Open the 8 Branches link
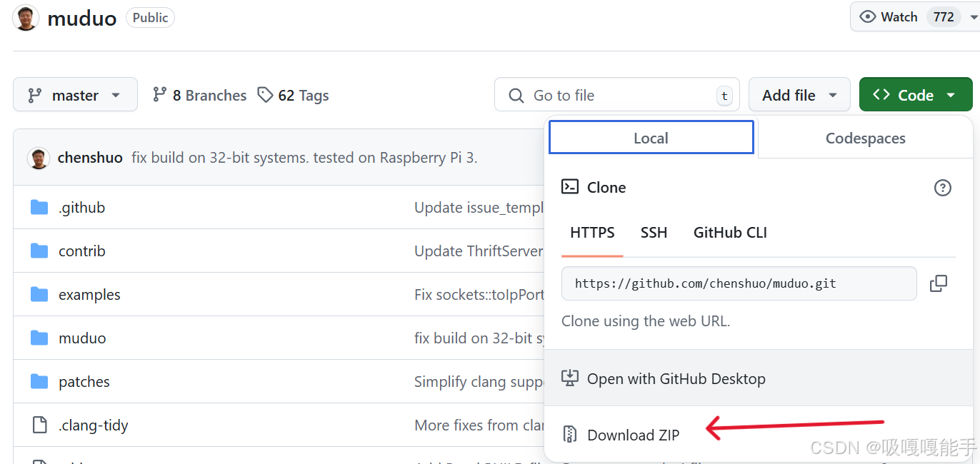The image size is (980, 464). (x=199, y=96)
